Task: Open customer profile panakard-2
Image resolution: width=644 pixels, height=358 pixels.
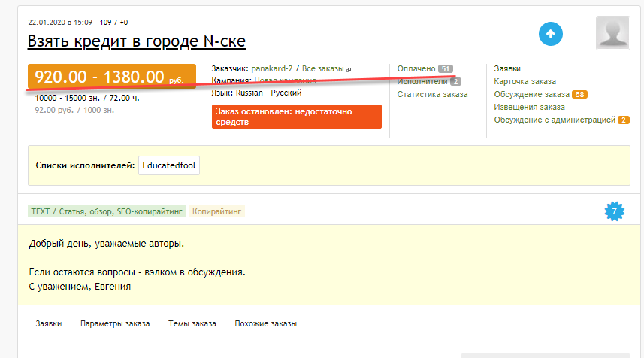Action: coord(272,68)
